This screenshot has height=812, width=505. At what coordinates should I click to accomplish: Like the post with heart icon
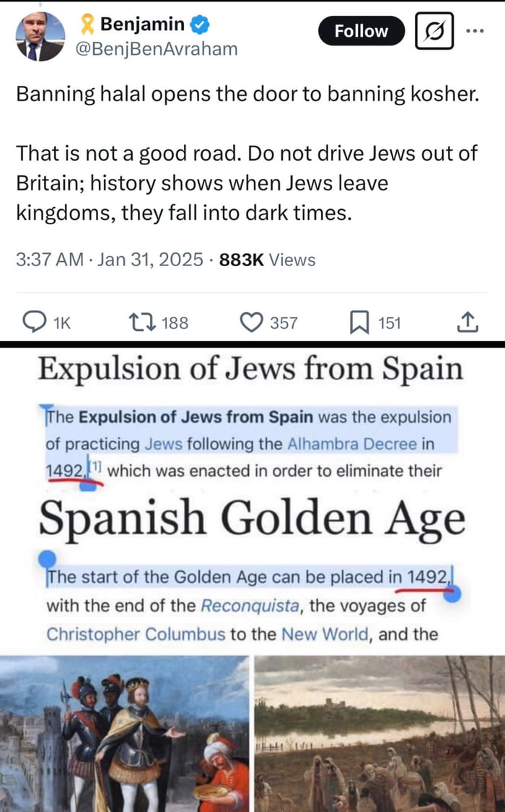pos(251,322)
